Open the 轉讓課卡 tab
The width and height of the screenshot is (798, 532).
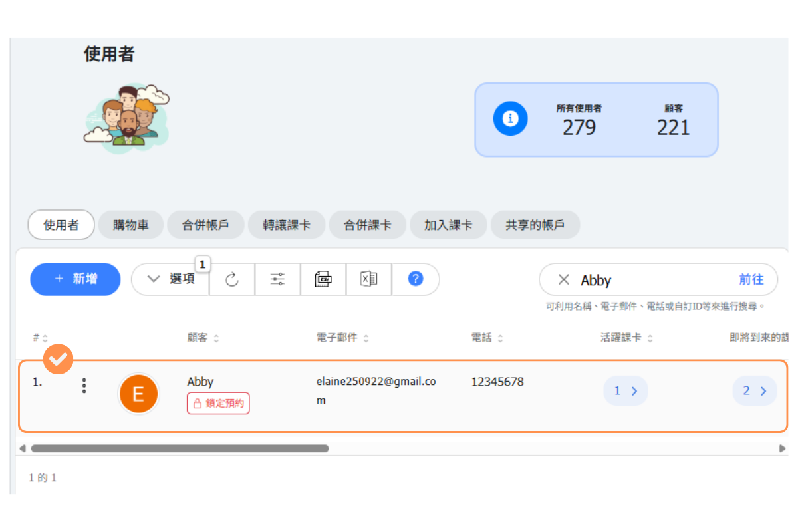286,225
